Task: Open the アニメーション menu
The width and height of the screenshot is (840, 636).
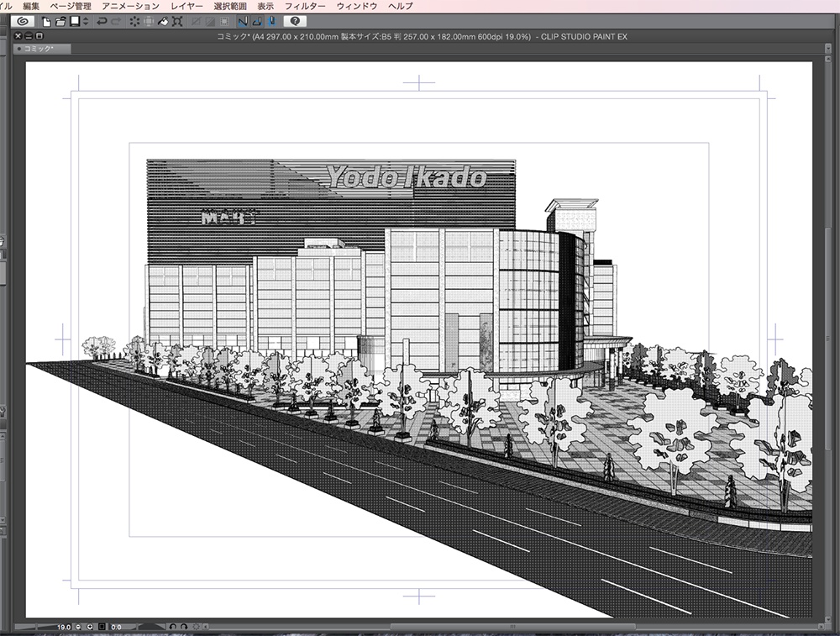Action: pos(131,6)
